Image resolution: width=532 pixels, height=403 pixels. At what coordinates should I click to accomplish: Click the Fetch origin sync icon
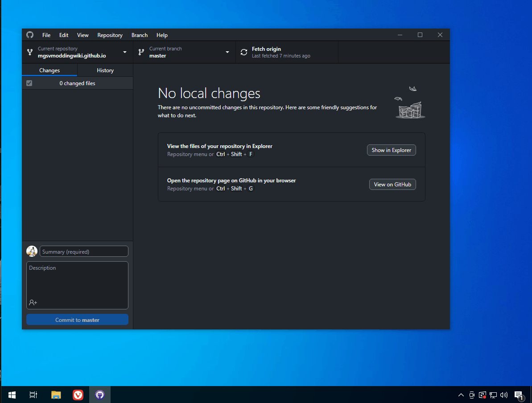coord(244,52)
